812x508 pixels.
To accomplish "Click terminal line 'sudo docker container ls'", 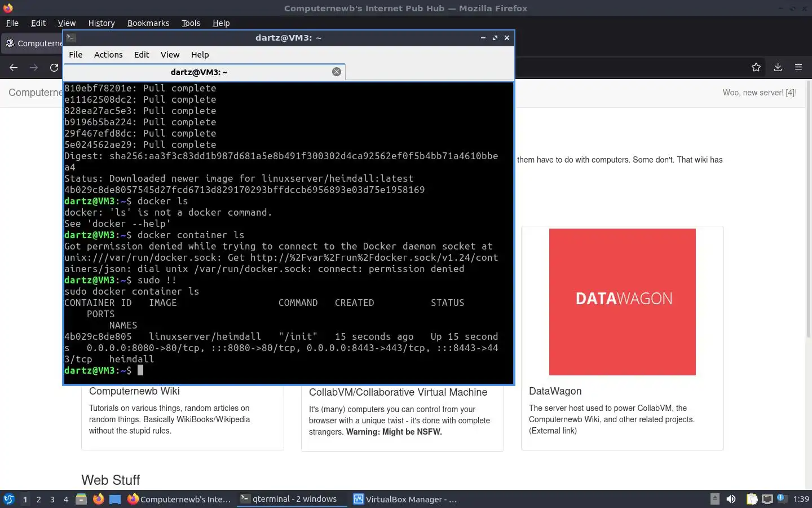I will pos(132,291).
